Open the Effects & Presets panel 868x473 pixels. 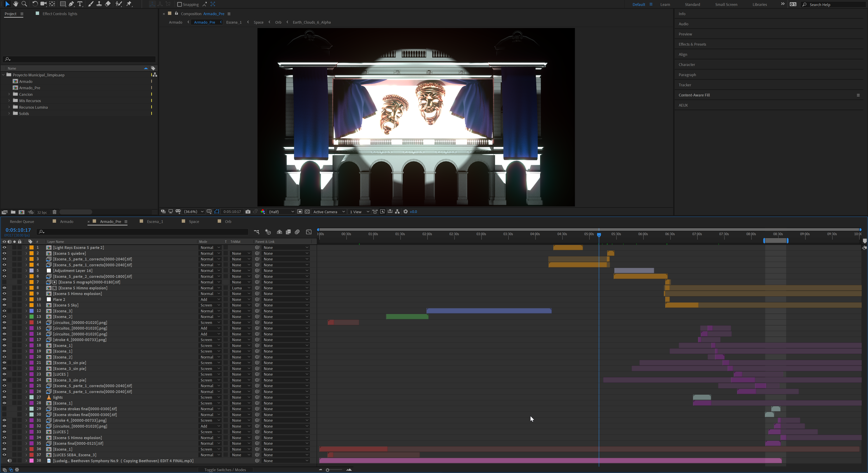point(692,44)
